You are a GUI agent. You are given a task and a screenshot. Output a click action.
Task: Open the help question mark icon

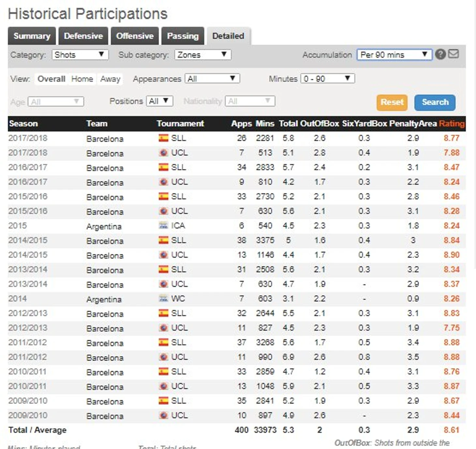coord(440,54)
